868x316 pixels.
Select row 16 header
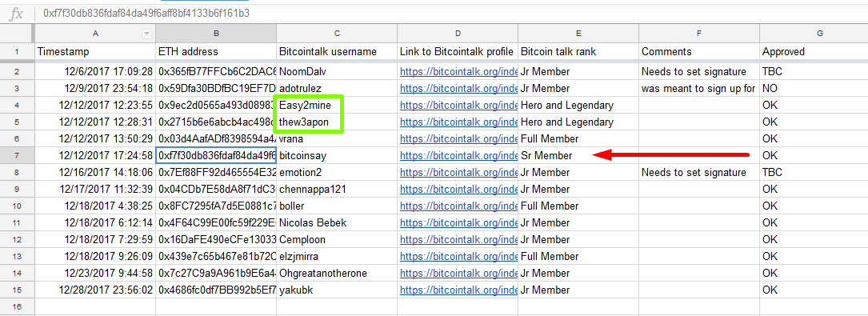[17, 306]
